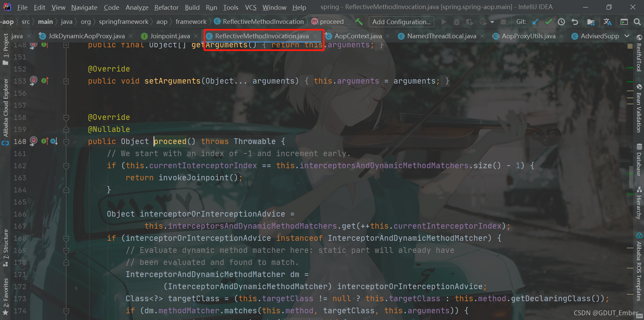Open the Code menu
This screenshot has width=644, height=320.
(x=111, y=7)
